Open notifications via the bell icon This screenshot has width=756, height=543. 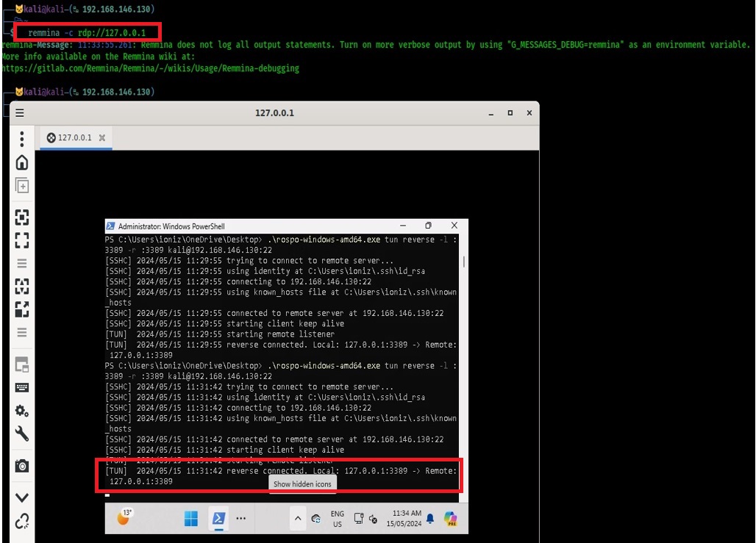point(430,519)
